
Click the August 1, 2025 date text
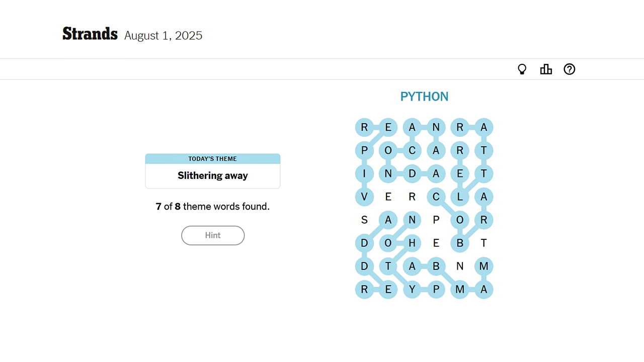163,35
